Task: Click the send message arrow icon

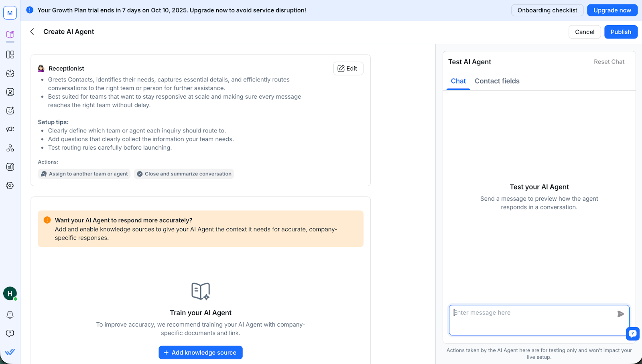Action: click(x=620, y=314)
